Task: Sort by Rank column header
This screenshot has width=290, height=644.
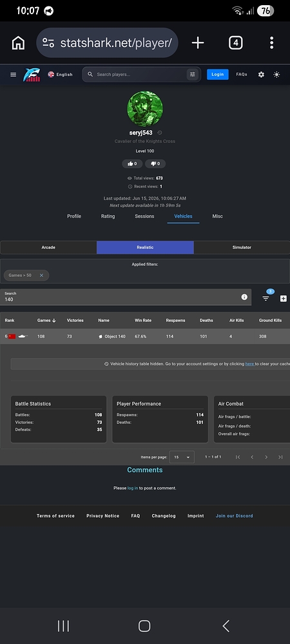Action: click(10, 320)
